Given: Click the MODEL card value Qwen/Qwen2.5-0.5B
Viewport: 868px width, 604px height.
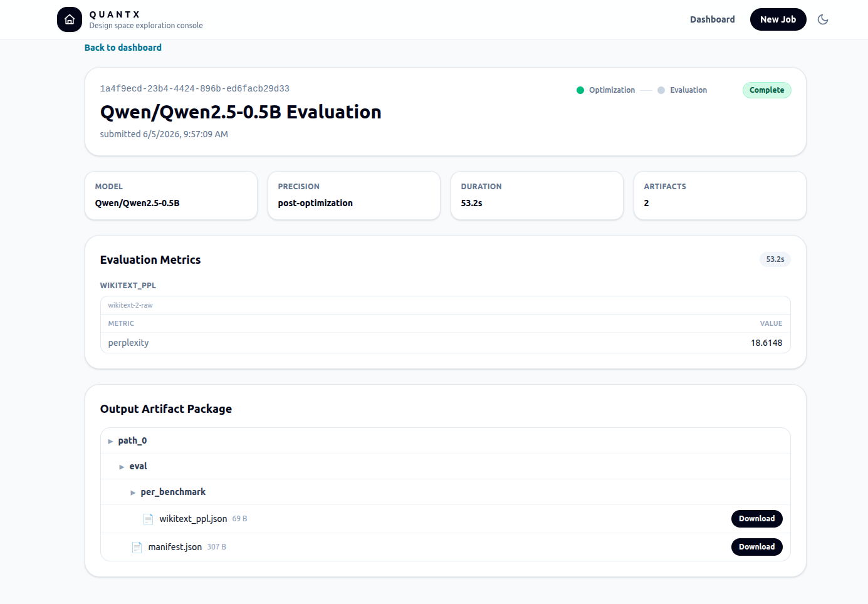Looking at the screenshot, I should click(x=137, y=203).
